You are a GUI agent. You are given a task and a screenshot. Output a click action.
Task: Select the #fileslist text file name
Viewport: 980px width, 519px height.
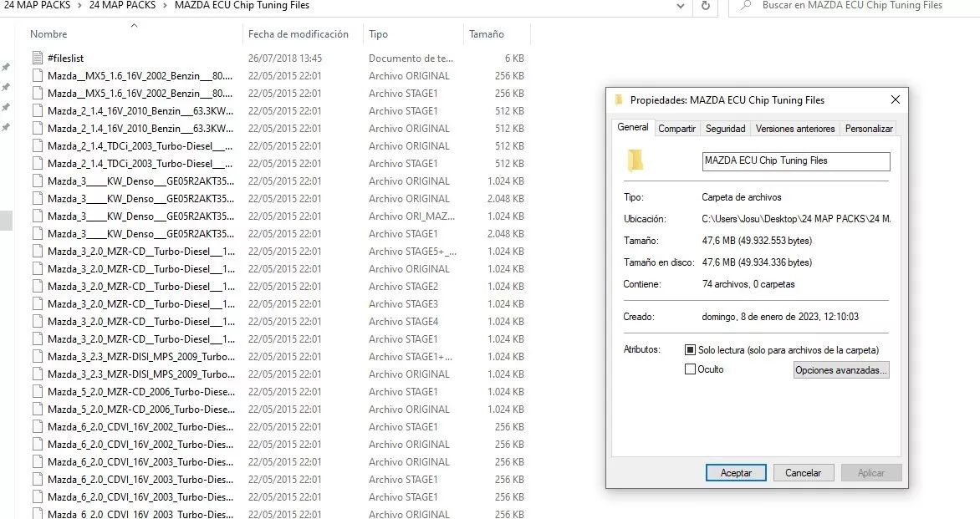click(x=65, y=58)
